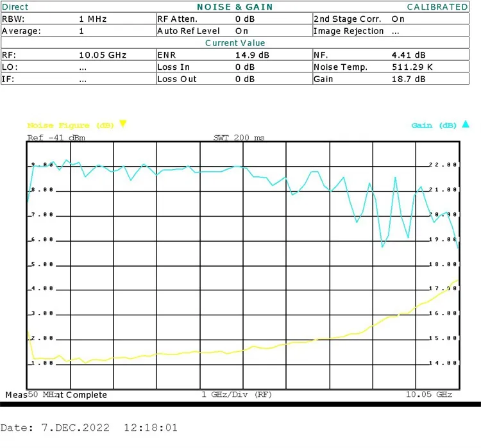Viewport: 481px width, 448px height.
Task: Click the 22.00 gain axis tick
Action: click(443, 165)
